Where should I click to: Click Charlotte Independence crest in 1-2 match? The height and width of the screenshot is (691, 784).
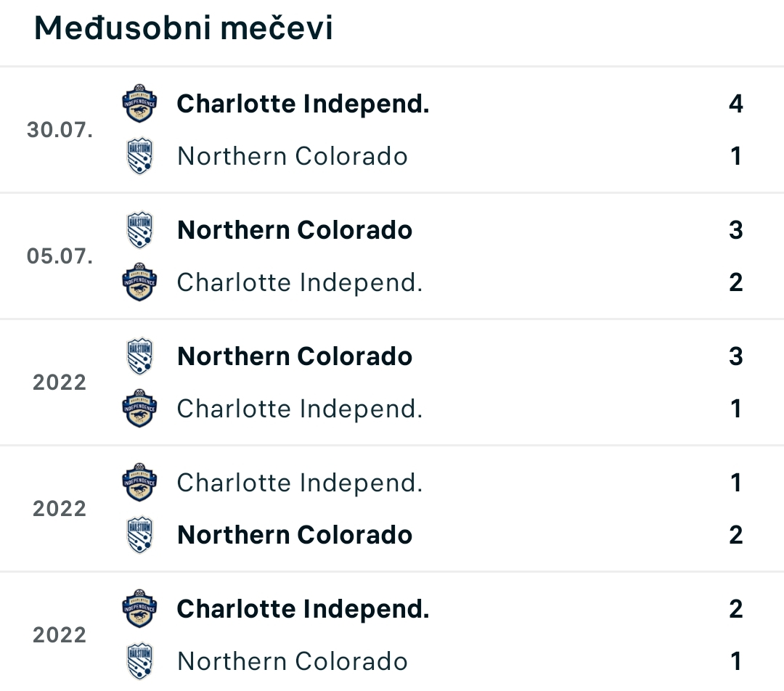[139, 483]
